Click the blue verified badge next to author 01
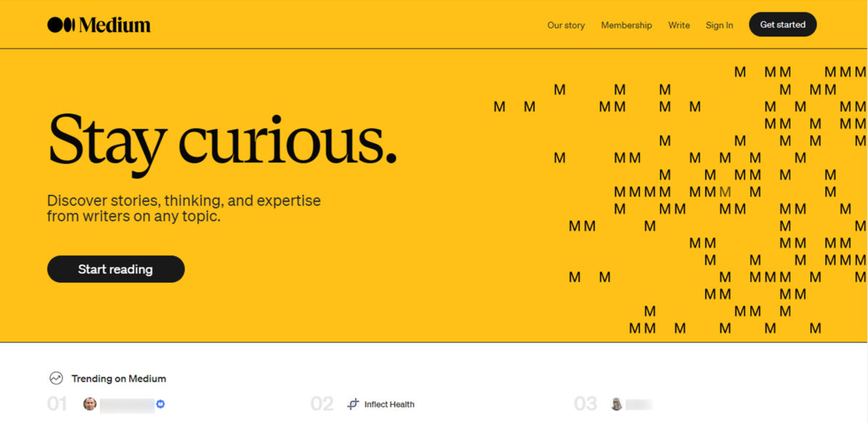The image size is (868, 434). click(x=160, y=404)
